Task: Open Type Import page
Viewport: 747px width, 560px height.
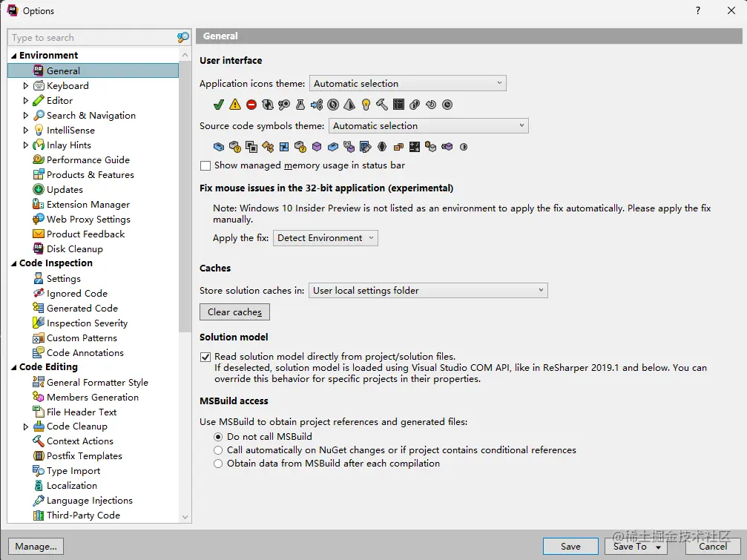Action: point(73,471)
